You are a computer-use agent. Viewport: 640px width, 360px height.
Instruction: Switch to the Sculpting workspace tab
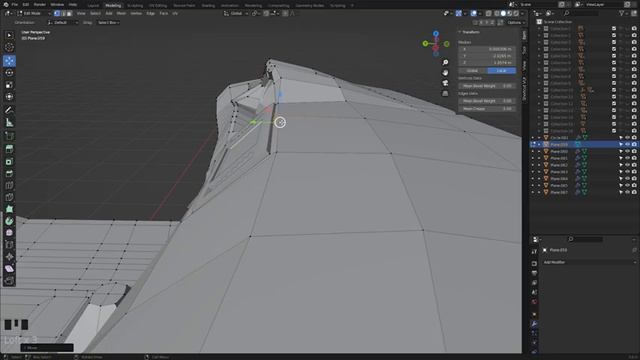[135, 6]
